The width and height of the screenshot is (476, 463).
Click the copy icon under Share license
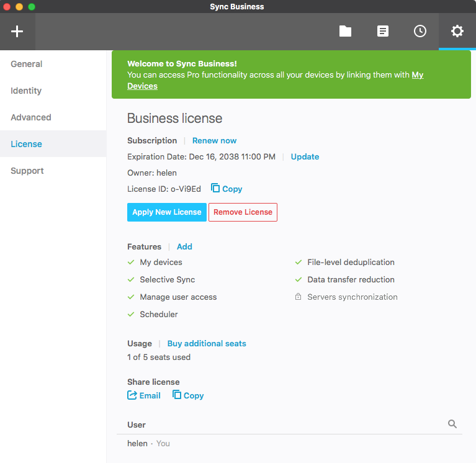point(177,395)
